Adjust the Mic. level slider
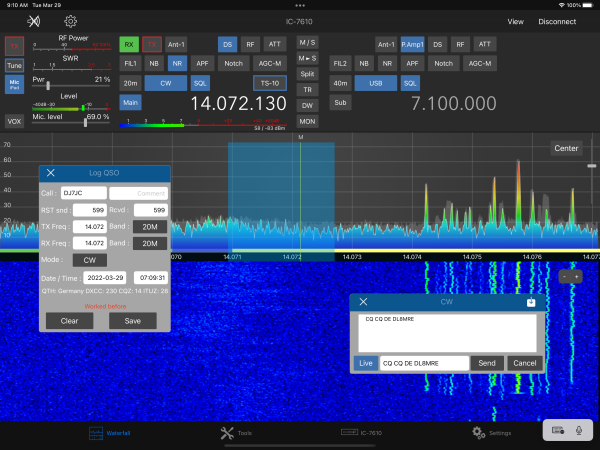 (x=85, y=124)
